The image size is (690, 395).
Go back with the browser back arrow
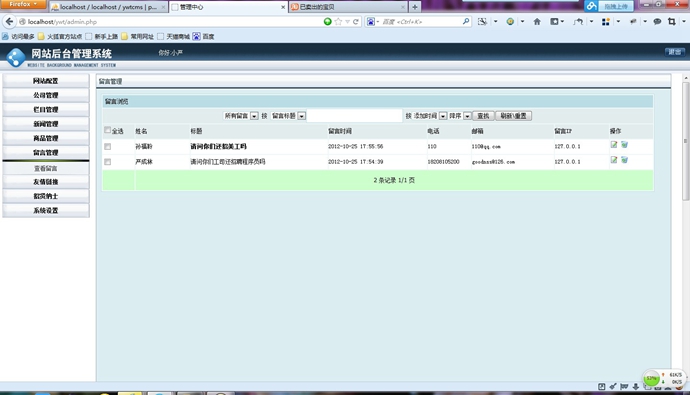pyautogui.click(x=9, y=21)
